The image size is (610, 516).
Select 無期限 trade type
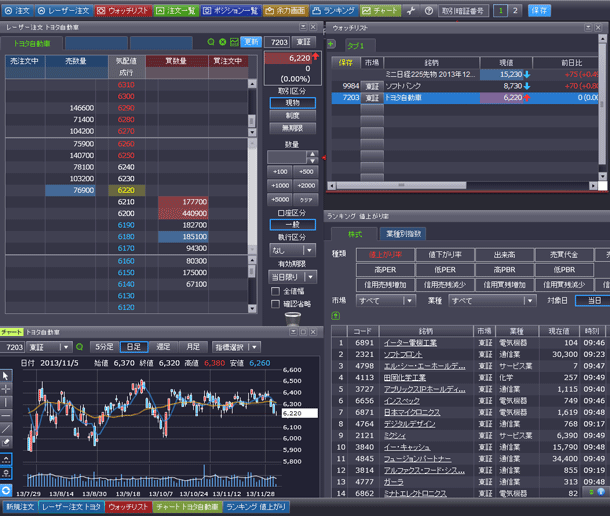[293, 128]
